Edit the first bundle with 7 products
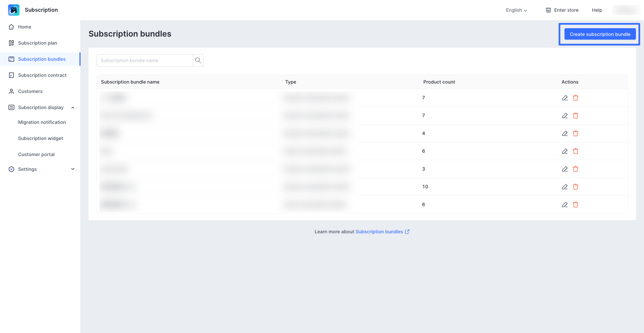The width and height of the screenshot is (644, 333). click(565, 98)
